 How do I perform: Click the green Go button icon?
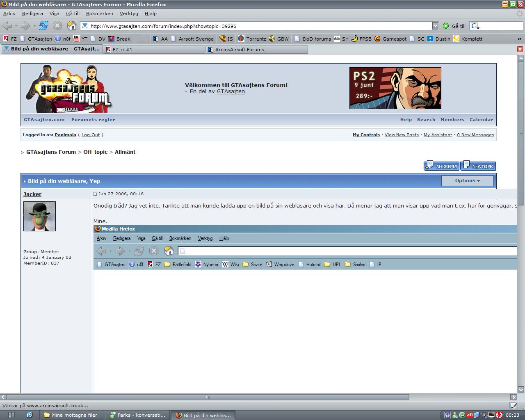pyautogui.click(x=446, y=26)
